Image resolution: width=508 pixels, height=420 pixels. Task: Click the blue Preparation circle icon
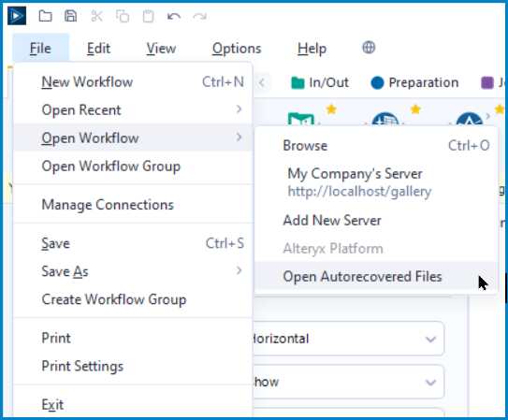coord(377,82)
